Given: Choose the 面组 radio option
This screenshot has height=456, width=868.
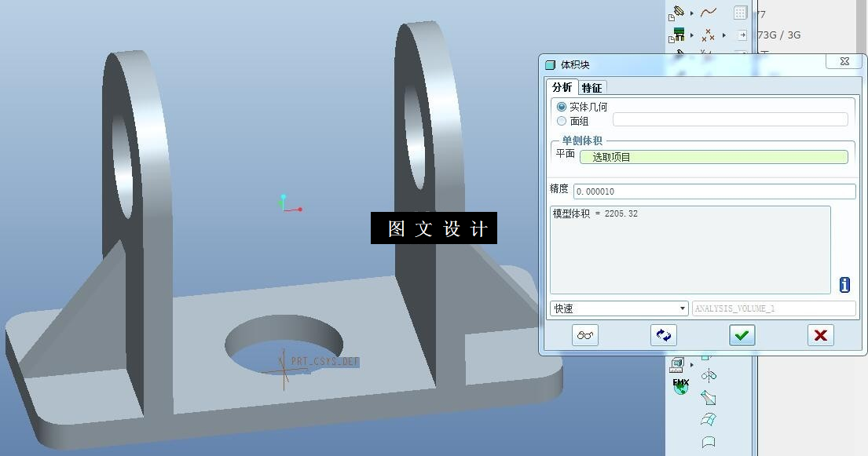Looking at the screenshot, I should pyautogui.click(x=561, y=120).
